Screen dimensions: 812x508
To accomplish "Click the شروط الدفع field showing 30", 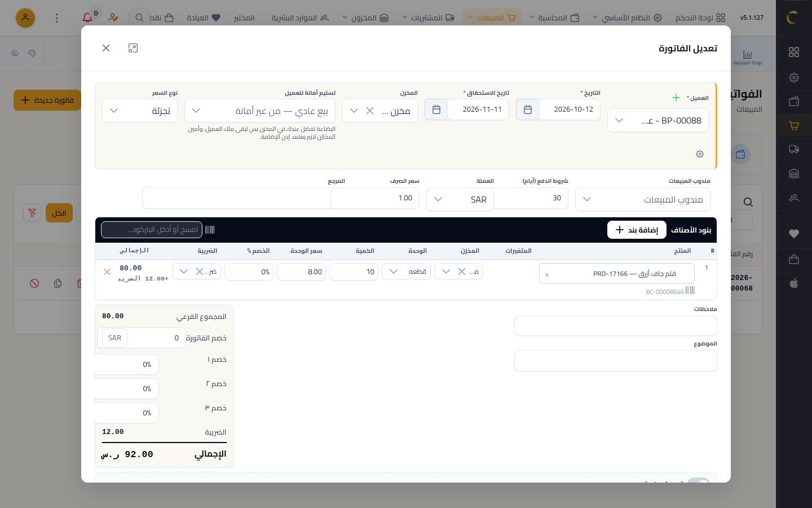I will coord(531,198).
